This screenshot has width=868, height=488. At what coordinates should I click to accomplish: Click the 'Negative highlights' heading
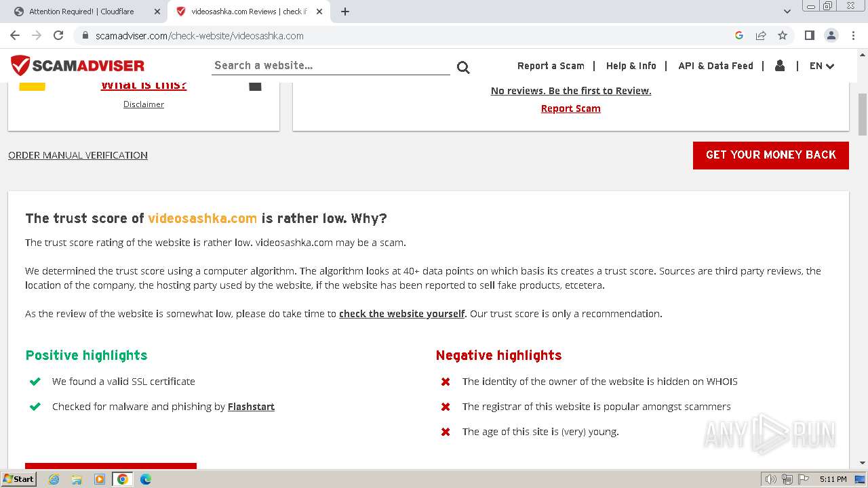pos(498,355)
